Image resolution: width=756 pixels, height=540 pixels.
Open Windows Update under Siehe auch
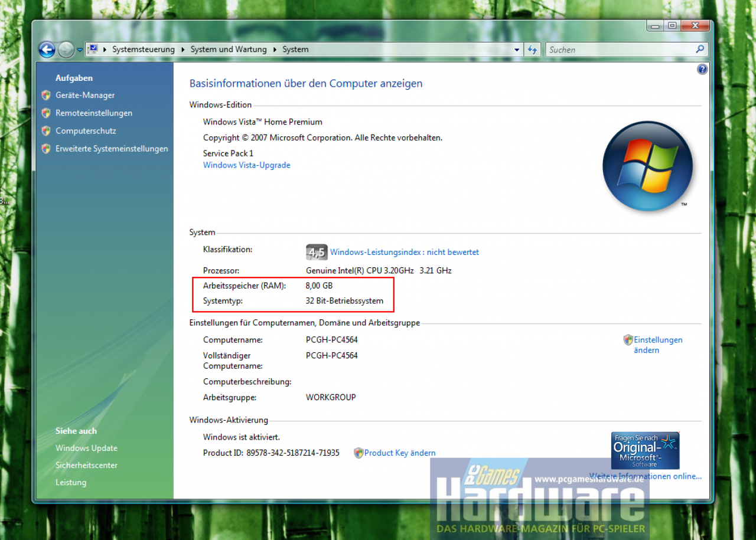click(x=86, y=448)
